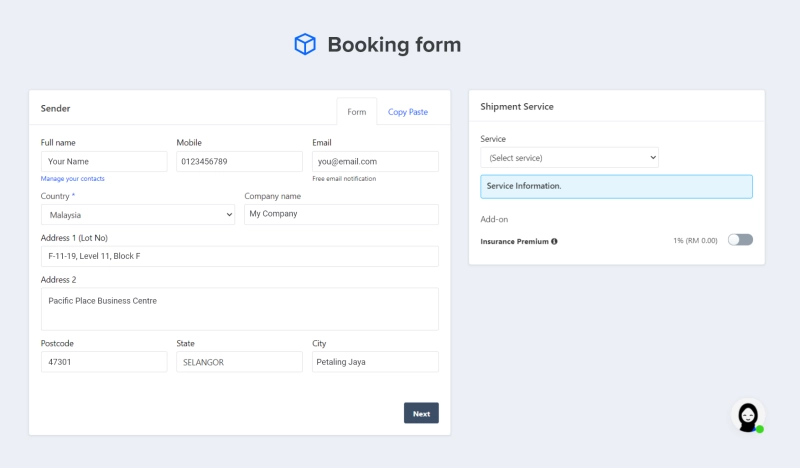
Task: Open the Country dropdown showing Malaysia
Action: coord(138,215)
